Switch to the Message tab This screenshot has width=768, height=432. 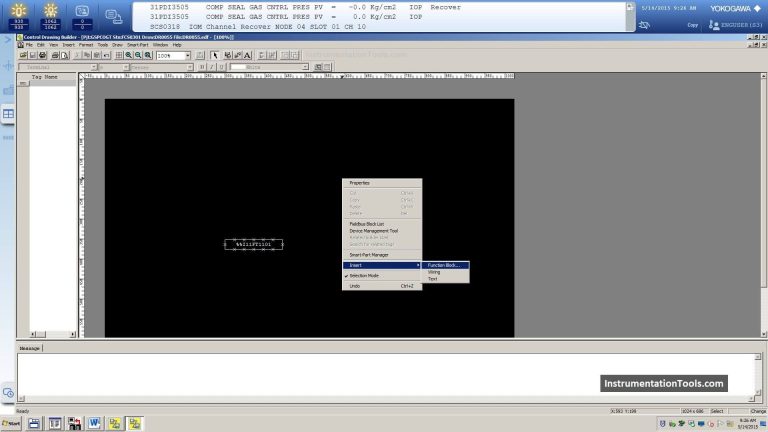[x=30, y=348]
